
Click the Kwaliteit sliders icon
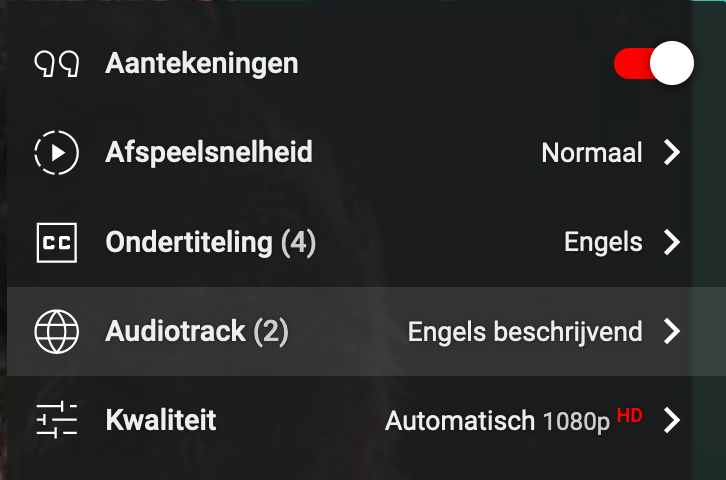(56, 420)
